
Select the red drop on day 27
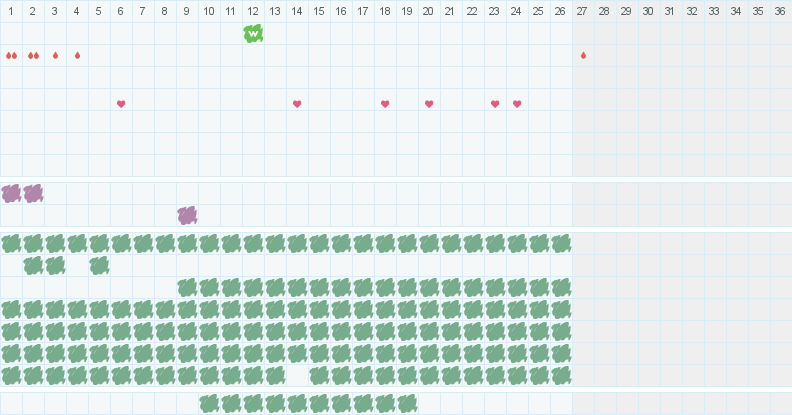click(583, 55)
